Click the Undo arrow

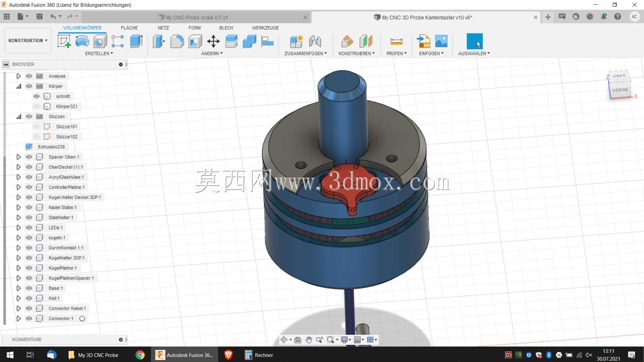53,16
